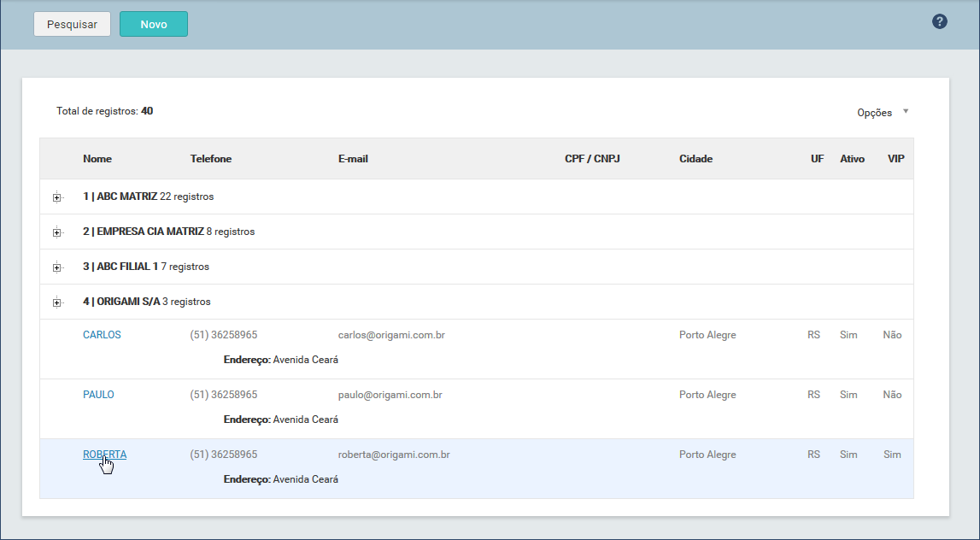Click email roberta@origami.com.br
This screenshot has width=980, height=540.
coord(395,455)
